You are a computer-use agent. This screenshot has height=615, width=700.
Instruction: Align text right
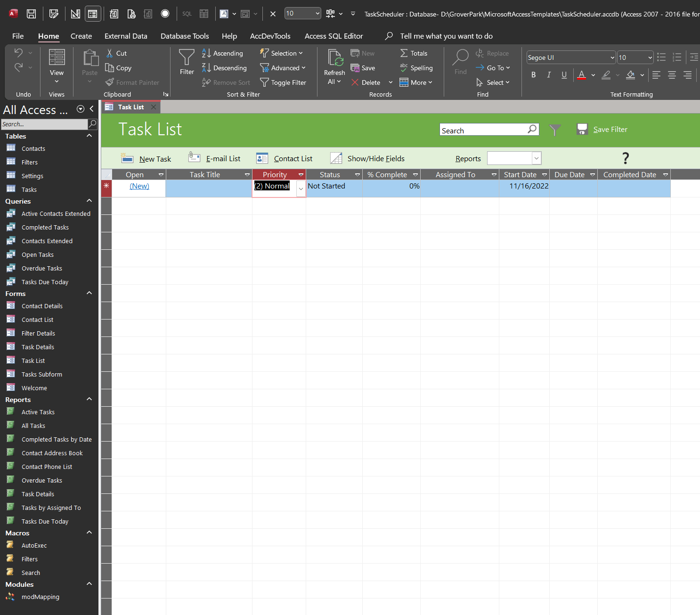tap(687, 74)
